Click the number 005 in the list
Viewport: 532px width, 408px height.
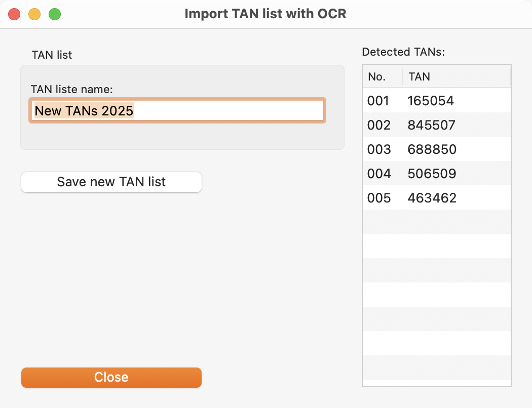[379, 198]
